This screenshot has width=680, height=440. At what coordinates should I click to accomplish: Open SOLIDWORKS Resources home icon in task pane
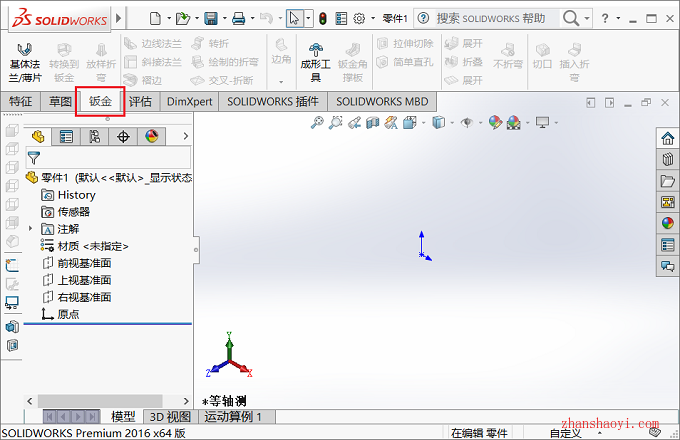pos(668,139)
